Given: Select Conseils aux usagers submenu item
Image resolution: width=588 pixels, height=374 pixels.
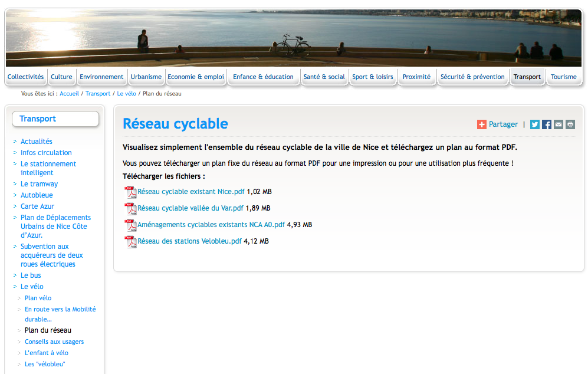Looking at the screenshot, I should (54, 342).
